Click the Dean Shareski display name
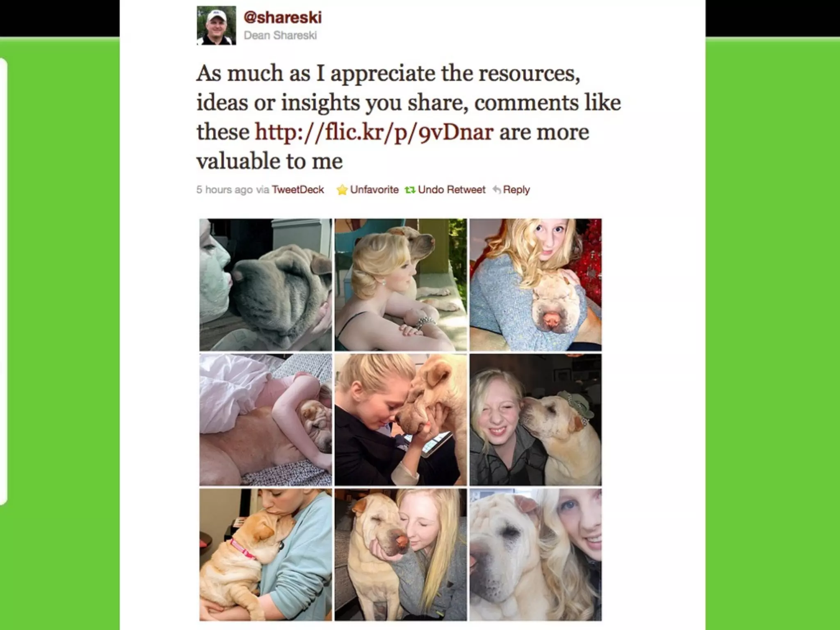 coord(280,35)
